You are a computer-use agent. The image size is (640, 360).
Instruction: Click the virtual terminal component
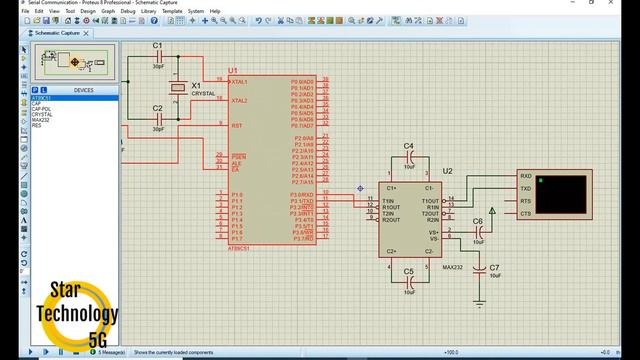(x=554, y=195)
